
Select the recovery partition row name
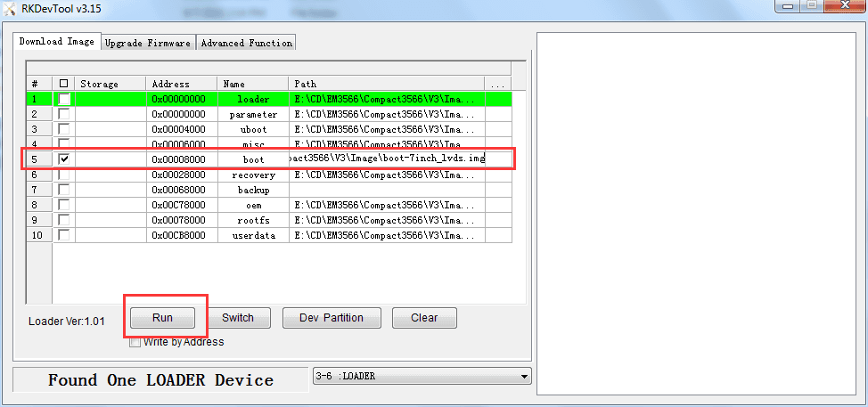253,175
